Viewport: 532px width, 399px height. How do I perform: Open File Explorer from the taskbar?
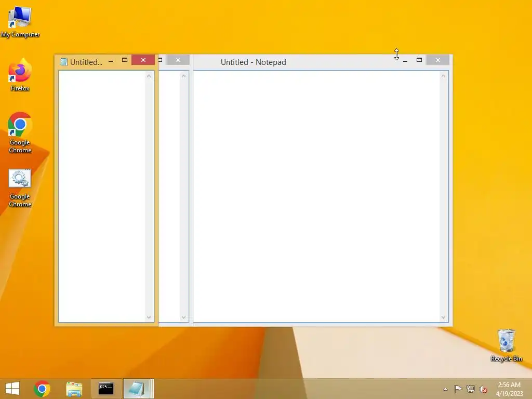(x=74, y=389)
